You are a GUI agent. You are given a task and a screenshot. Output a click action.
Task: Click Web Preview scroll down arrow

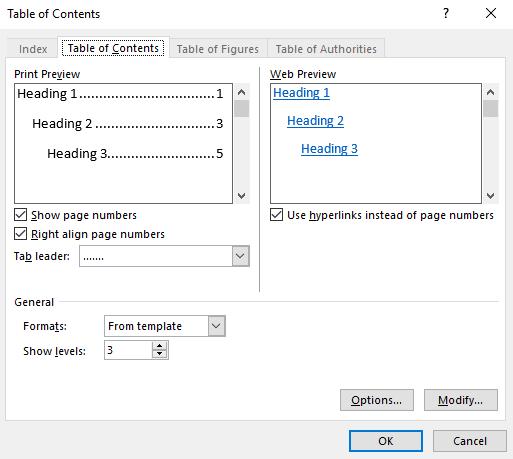coord(490,196)
